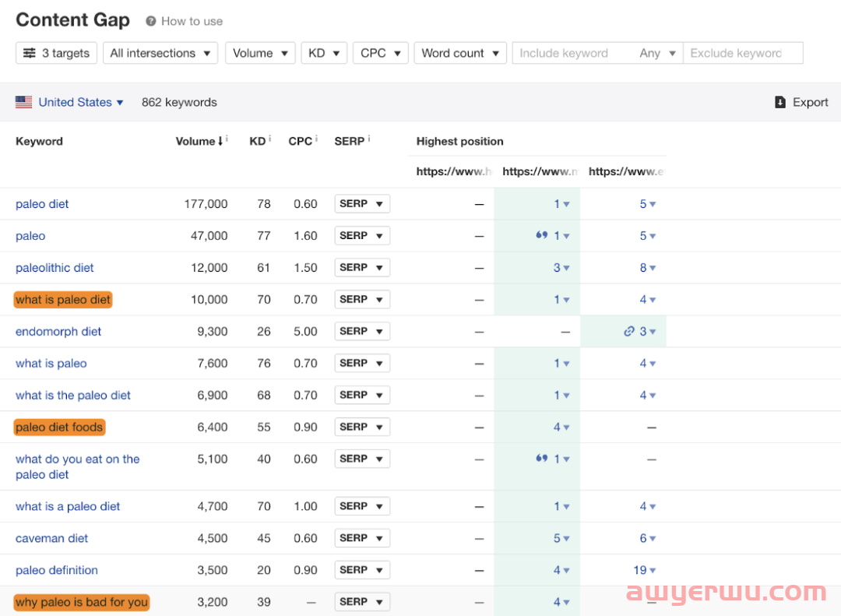The height and width of the screenshot is (616, 841).
Task: Click the featured snippet quote icon in the paleo row
Action: point(542,235)
